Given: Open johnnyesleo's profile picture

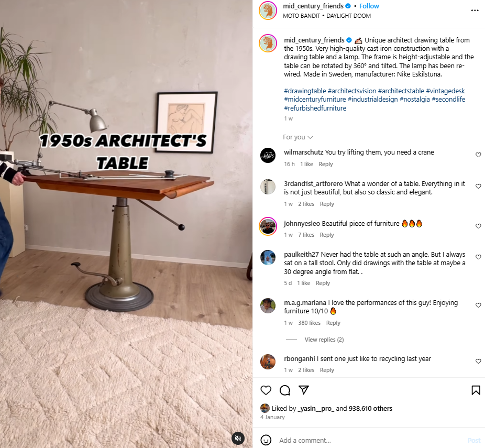Looking at the screenshot, I should pos(268,226).
